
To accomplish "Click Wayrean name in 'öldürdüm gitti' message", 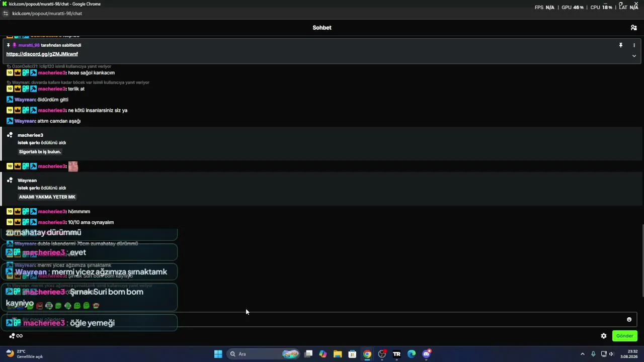I will (x=25, y=100).
